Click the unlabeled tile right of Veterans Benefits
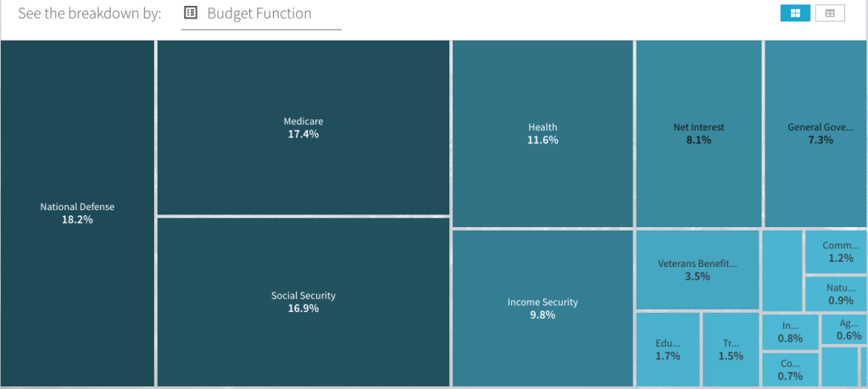This screenshot has width=868, height=389. click(782, 270)
